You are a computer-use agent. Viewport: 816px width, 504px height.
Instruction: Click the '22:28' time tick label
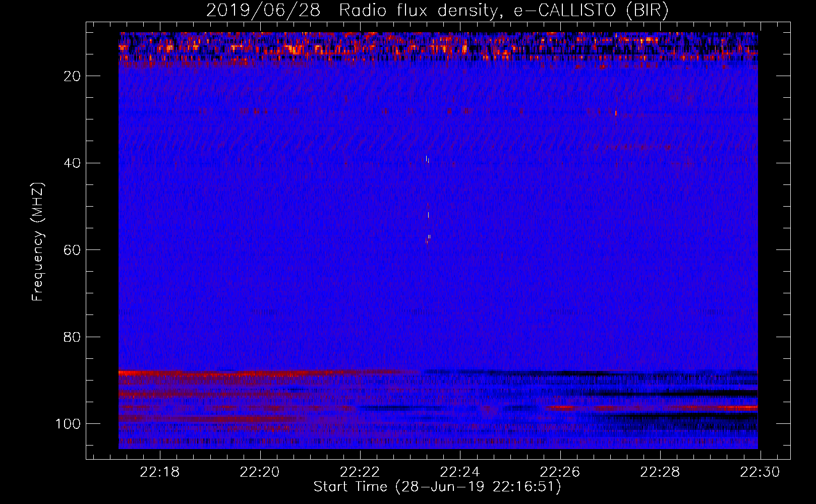pos(660,472)
